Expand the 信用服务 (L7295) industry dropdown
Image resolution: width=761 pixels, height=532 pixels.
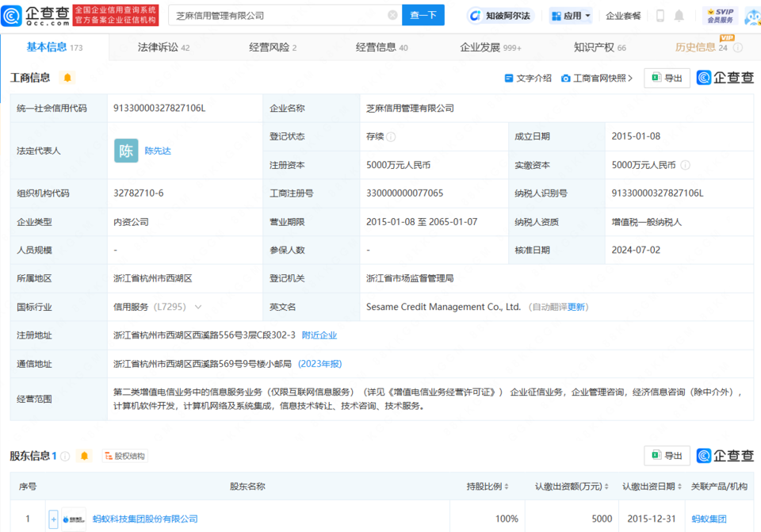pyautogui.click(x=197, y=307)
